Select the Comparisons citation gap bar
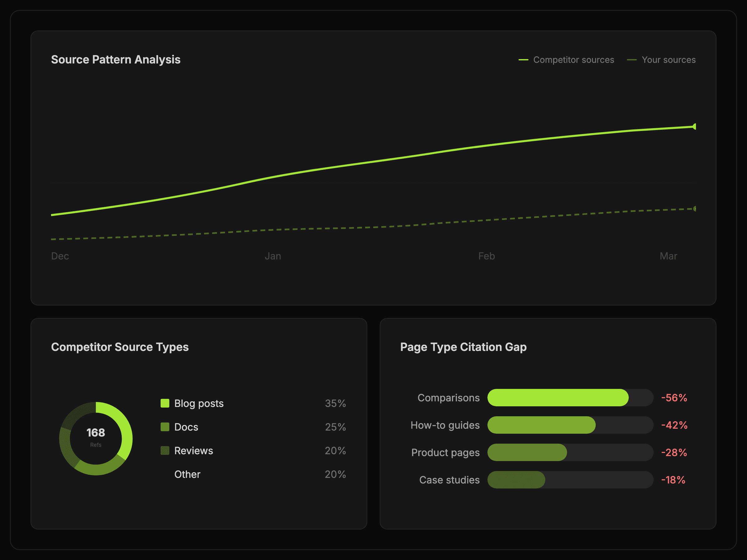 [x=557, y=398]
